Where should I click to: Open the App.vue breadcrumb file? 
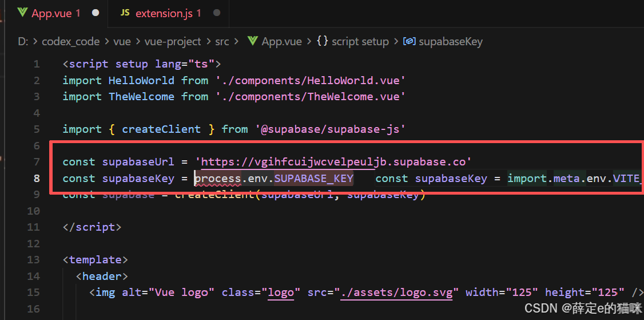[282, 42]
